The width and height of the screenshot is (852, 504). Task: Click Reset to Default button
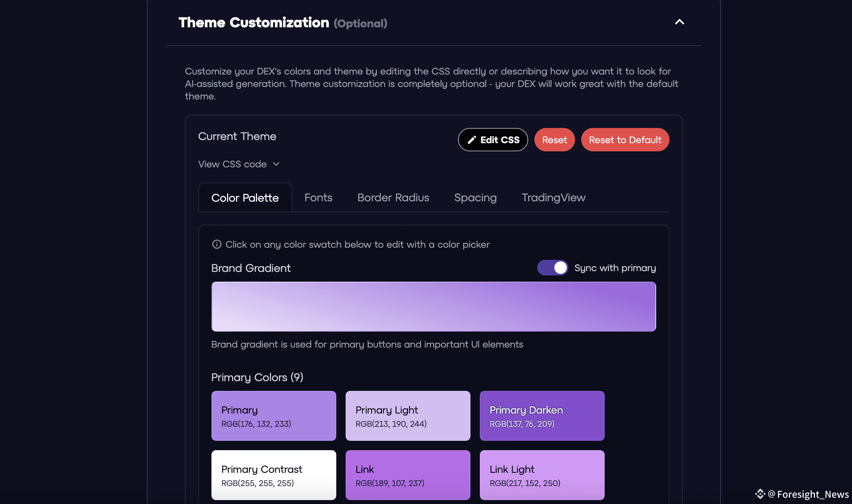[625, 140]
